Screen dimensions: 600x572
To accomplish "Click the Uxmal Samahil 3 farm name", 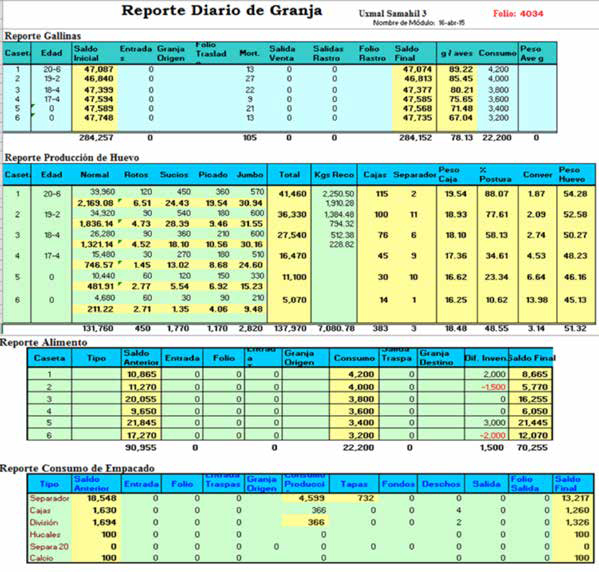I will pyautogui.click(x=393, y=13).
